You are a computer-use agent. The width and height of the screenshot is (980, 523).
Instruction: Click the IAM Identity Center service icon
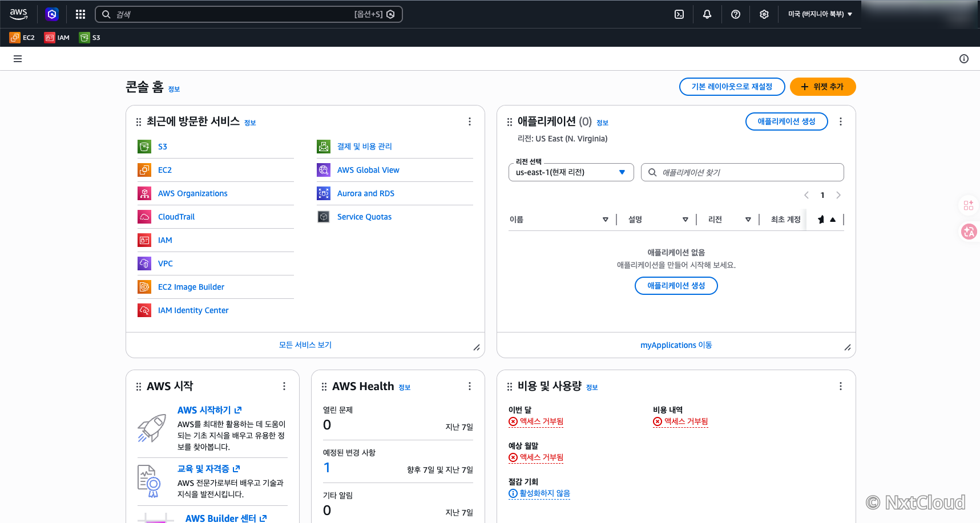pyautogui.click(x=144, y=310)
